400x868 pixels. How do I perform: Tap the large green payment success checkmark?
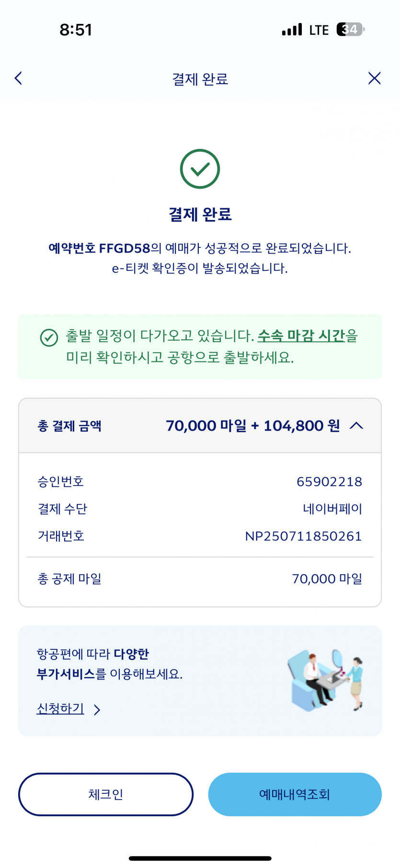point(200,169)
